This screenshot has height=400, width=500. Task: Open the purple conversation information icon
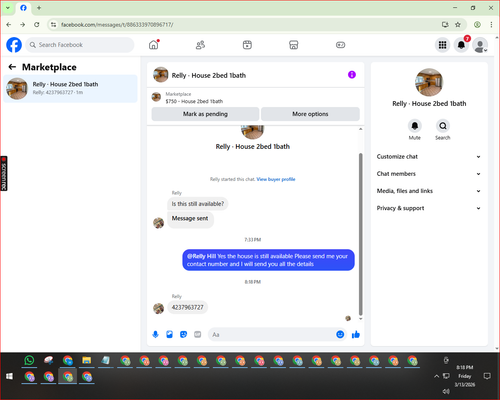[x=352, y=75]
